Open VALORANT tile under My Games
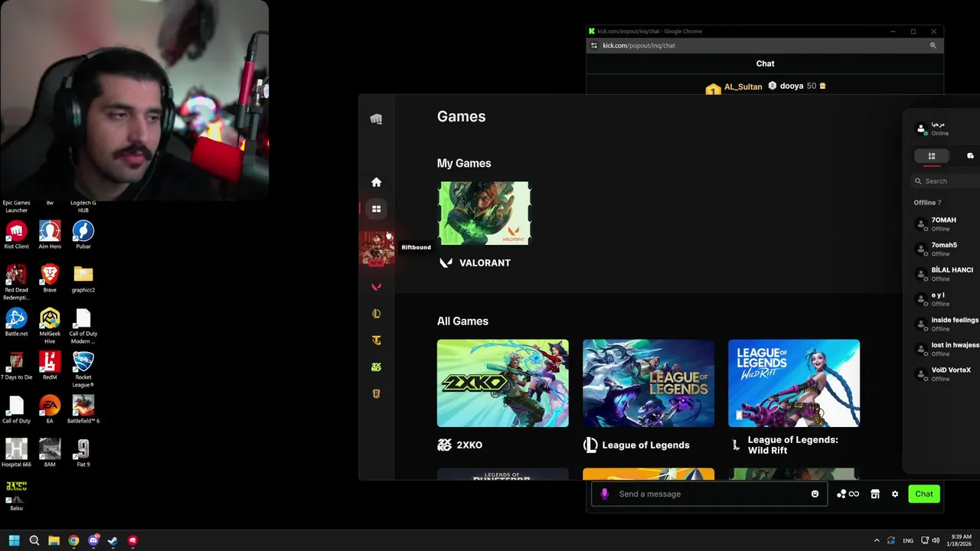The height and width of the screenshot is (551, 980). click(x=484, y=214)
